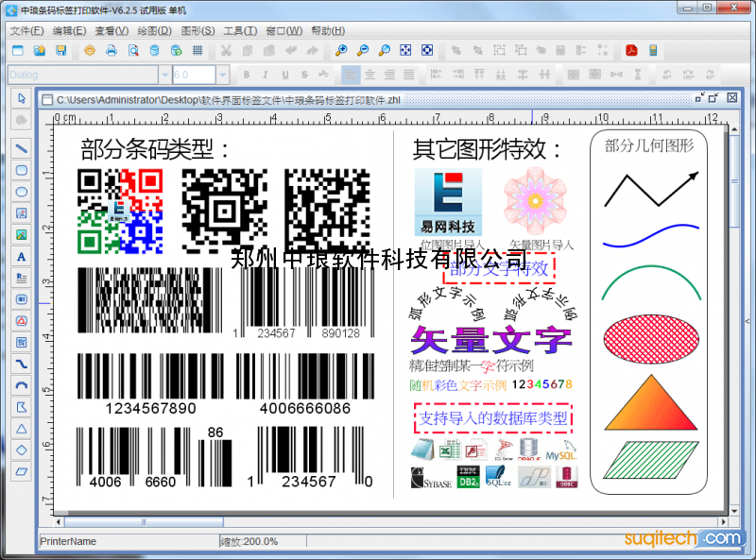Click the database refresh icon with green arrows
Viewport: 756px width, 560px height.
(176, 50)
